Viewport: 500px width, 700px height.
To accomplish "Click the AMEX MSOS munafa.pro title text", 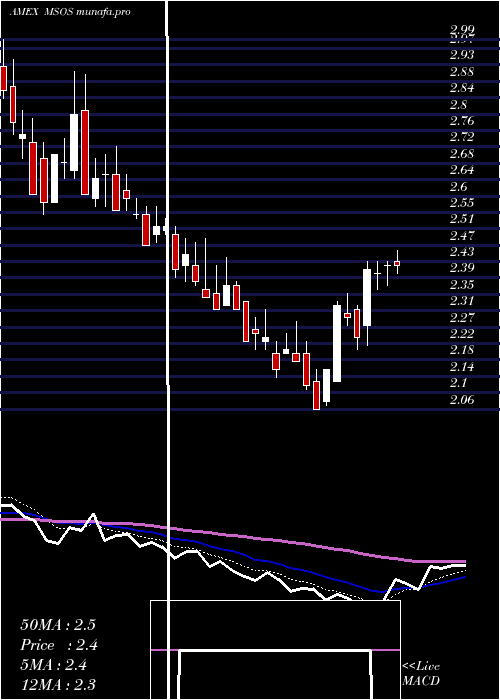I will 71,12.
